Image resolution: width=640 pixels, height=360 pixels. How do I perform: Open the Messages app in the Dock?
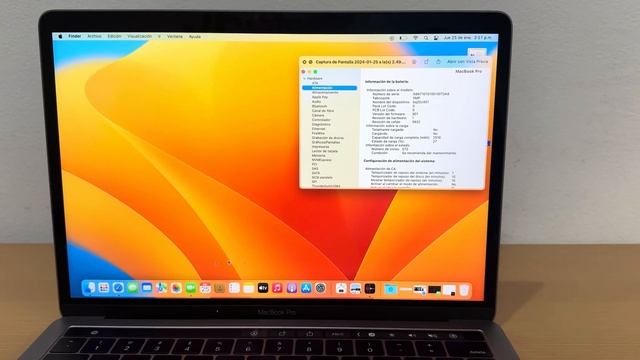(133, 288)
